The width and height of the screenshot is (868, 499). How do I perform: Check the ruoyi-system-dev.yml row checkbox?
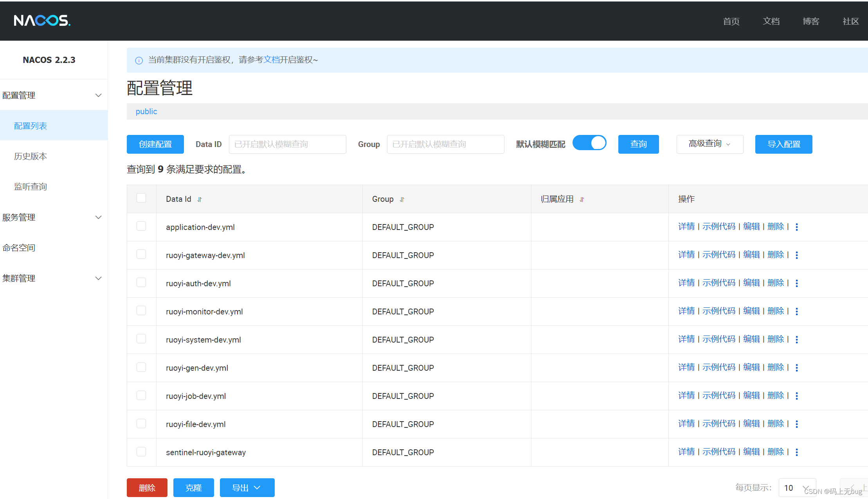point(141,339)
